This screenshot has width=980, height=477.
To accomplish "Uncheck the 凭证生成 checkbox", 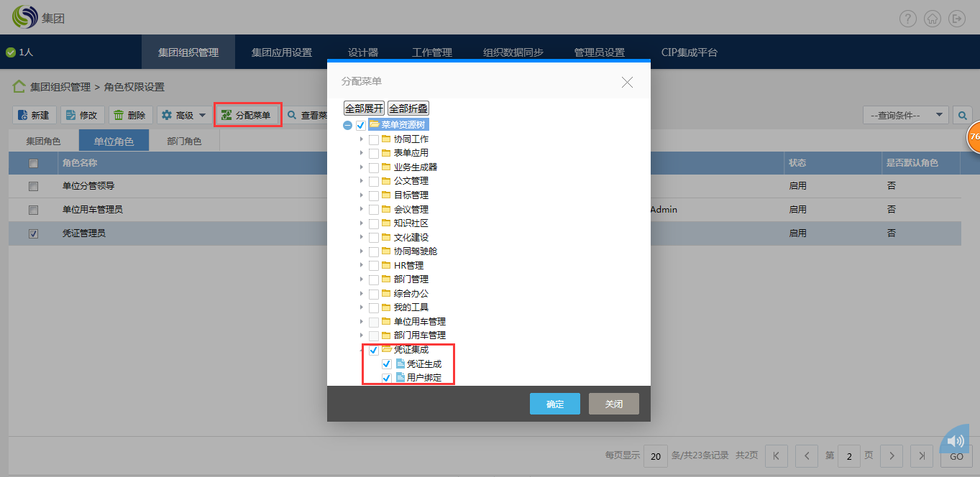I will 387,364.
